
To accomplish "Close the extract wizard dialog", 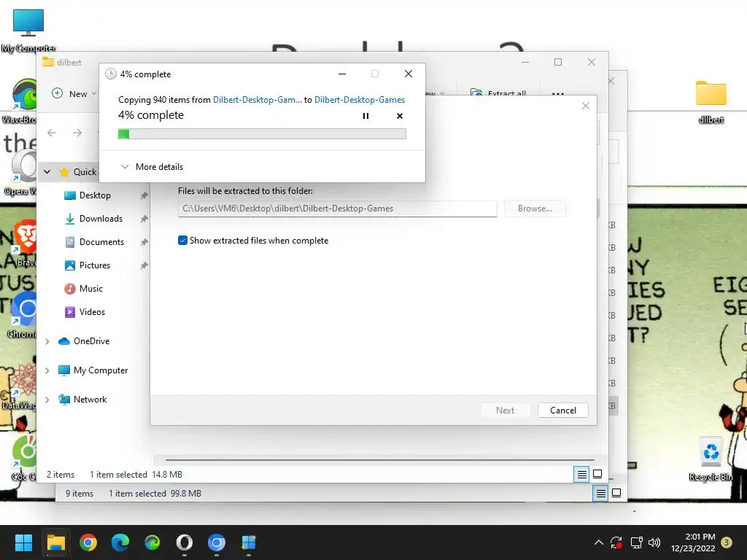I will click(586, 106).
